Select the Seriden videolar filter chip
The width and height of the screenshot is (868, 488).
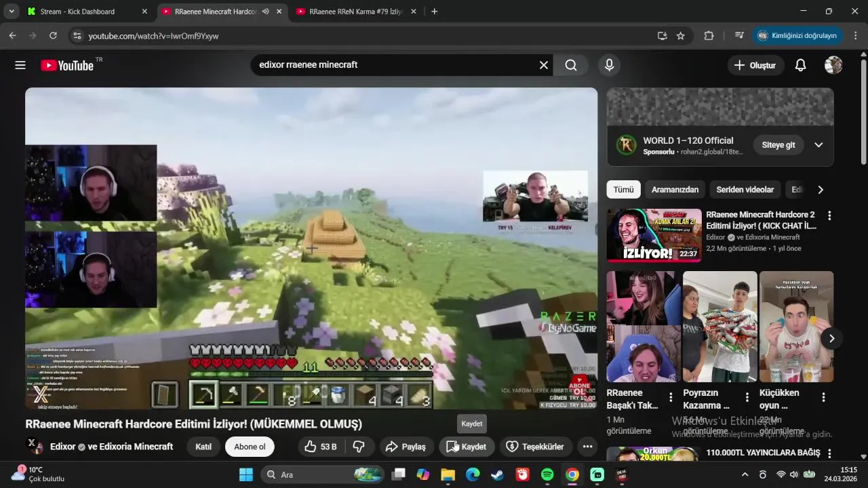(745, 190)
